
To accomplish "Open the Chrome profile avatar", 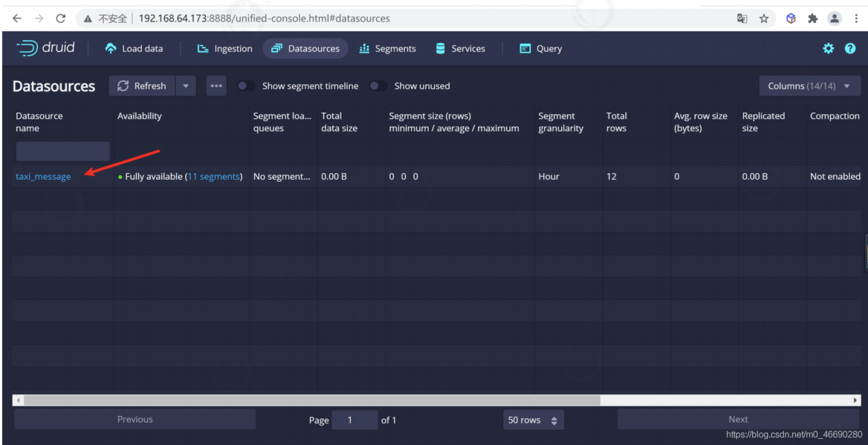I will click(x=835, y=18).
